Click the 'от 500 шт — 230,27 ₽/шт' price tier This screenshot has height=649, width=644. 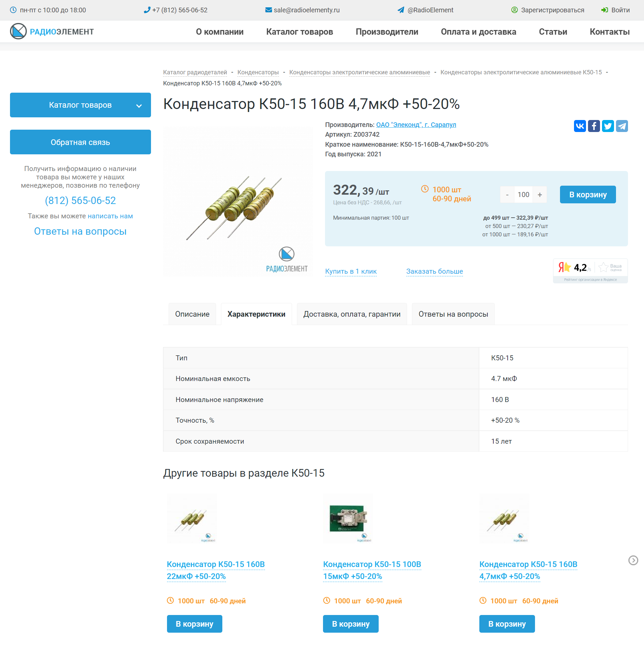(x=516, y=226)
